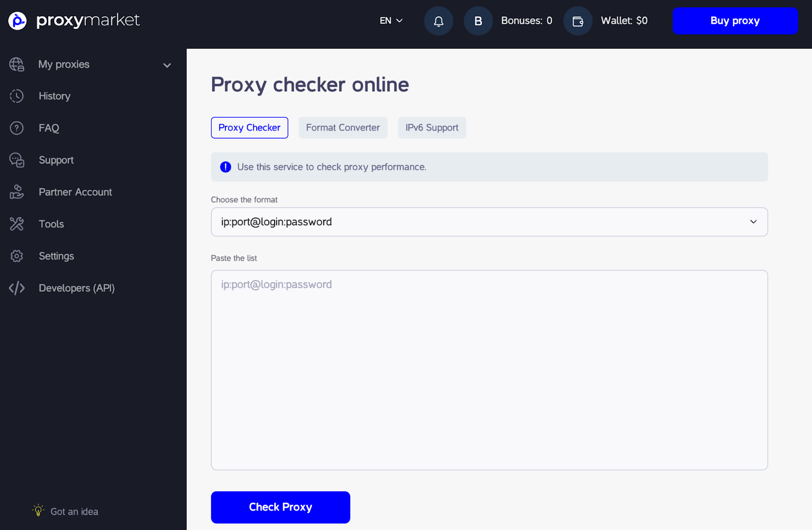
Task: Expand the My proxies chevron
Action: point(167,65)
